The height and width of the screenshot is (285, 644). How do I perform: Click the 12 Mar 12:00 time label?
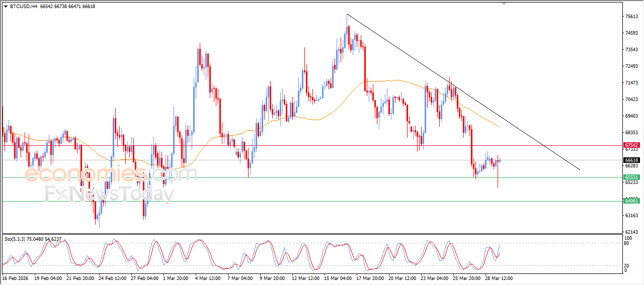(305, 278)
